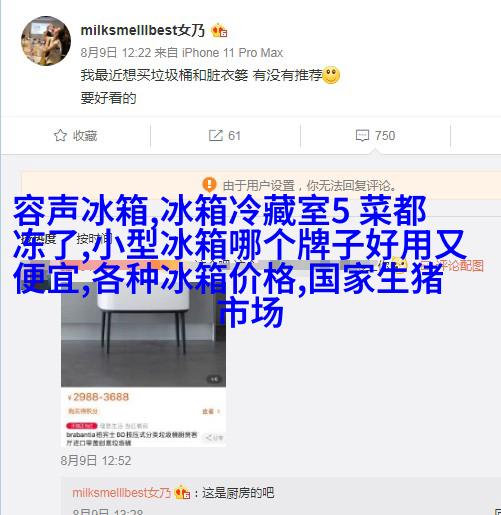This screenshot has height=515, width=501.
Task: Open the milksmellibest女乃 profile name at top
Action: [x=143, y=30]
